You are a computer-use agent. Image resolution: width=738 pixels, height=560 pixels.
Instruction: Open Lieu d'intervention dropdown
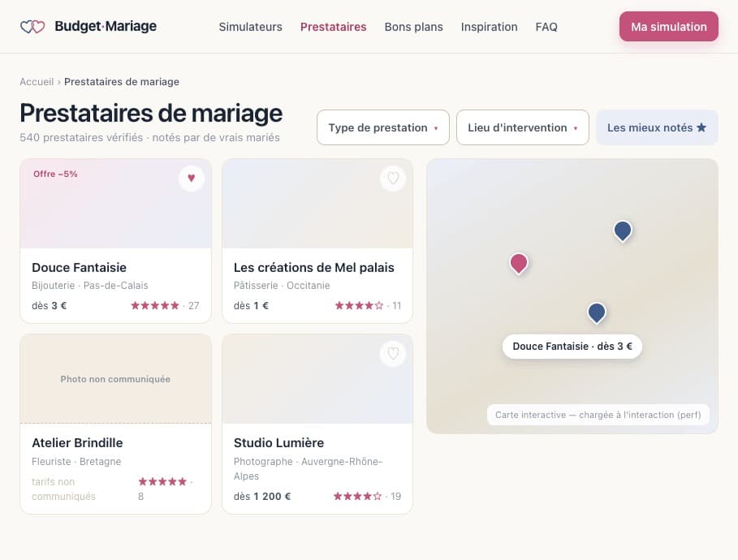[x=522, y=127]
